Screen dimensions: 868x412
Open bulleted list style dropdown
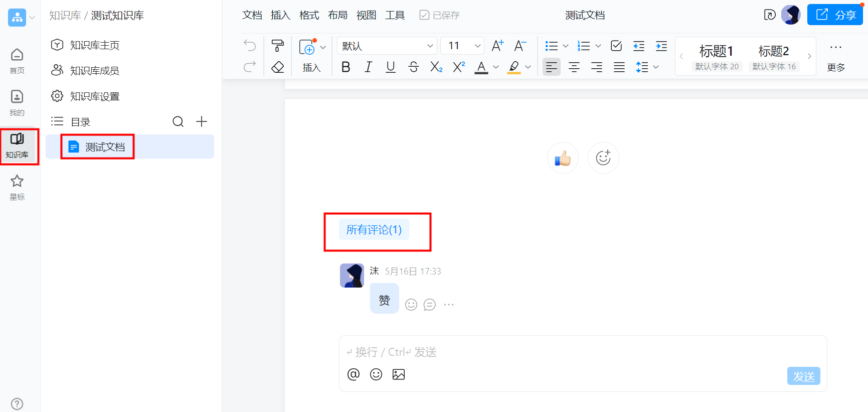[566, 46]
